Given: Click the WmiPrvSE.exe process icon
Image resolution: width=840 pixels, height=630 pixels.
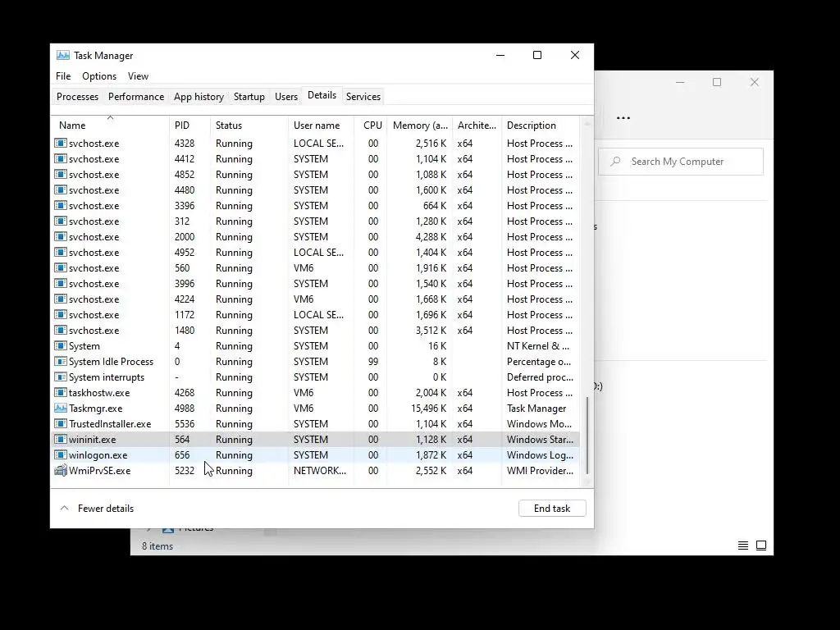Looking at the screenshot, I should click(61, 470).
